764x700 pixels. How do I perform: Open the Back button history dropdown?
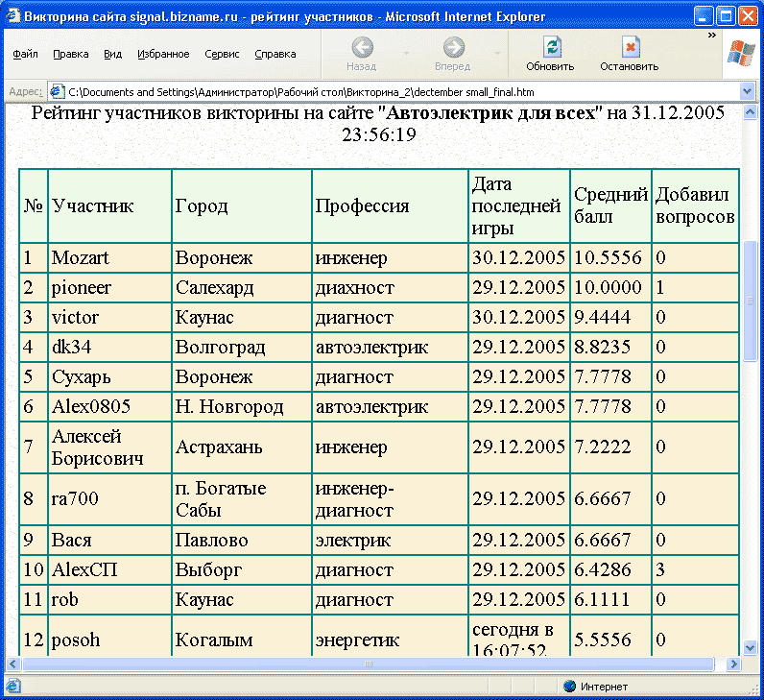406,53
